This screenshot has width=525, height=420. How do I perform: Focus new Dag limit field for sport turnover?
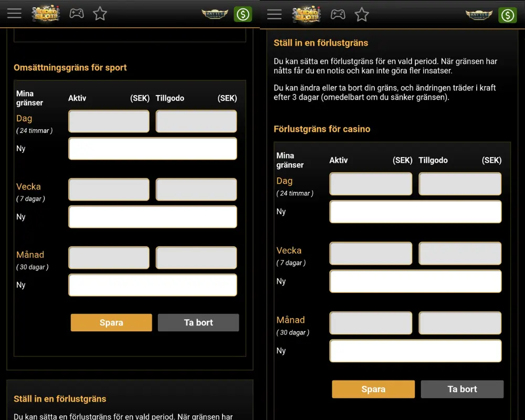(x=153, y=149)
